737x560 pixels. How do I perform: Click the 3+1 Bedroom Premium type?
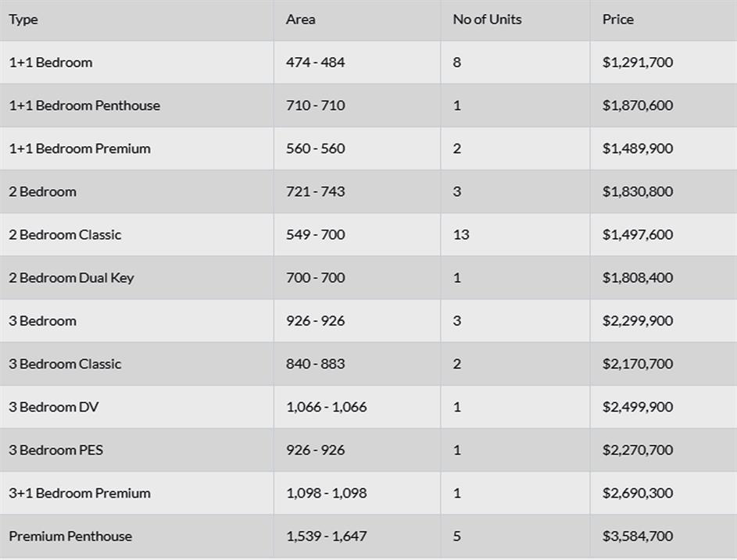[x=80, y=493]
